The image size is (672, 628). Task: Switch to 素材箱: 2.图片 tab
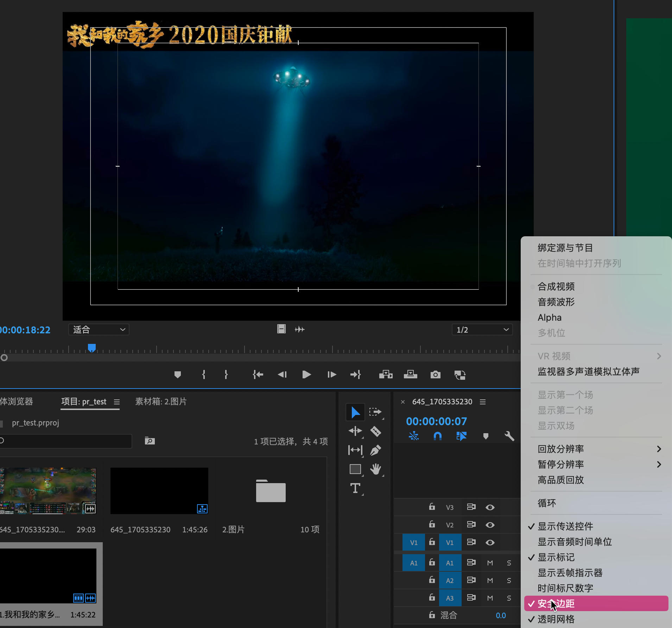point(161,402)
